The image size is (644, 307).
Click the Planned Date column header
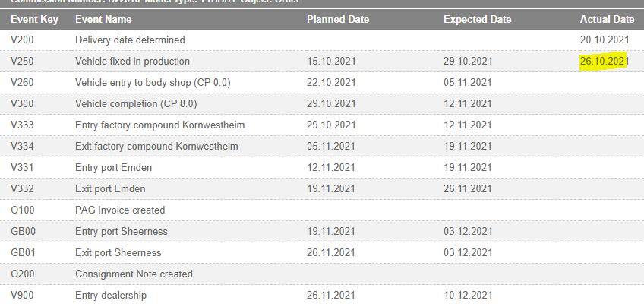click(x=338, y=19)
